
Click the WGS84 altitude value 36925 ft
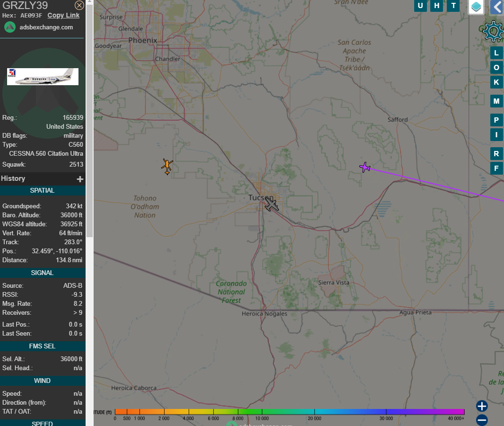pos(71,224)
